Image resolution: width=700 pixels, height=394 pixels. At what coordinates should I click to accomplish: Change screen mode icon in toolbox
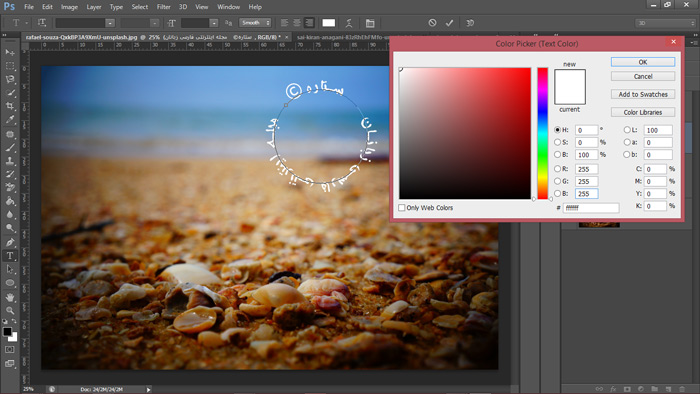click(10, 364)
